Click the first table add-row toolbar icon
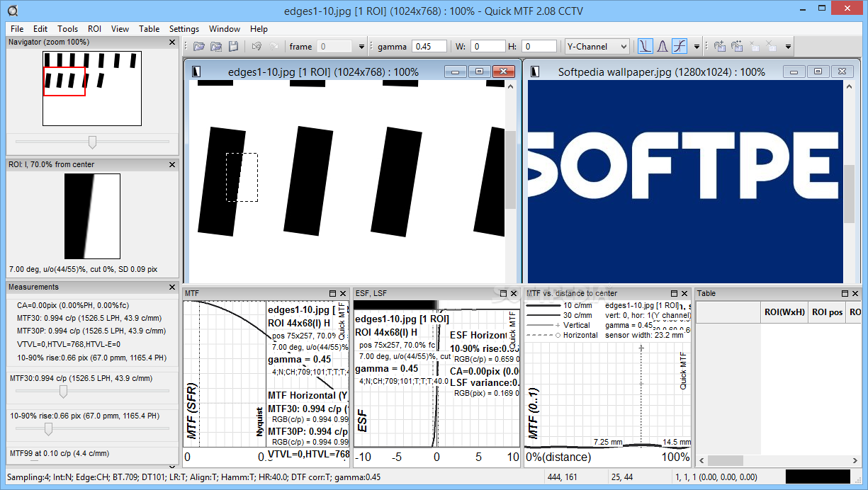This screenshot has height=490, width=868. pyautogui.click(x=720, y=47)
